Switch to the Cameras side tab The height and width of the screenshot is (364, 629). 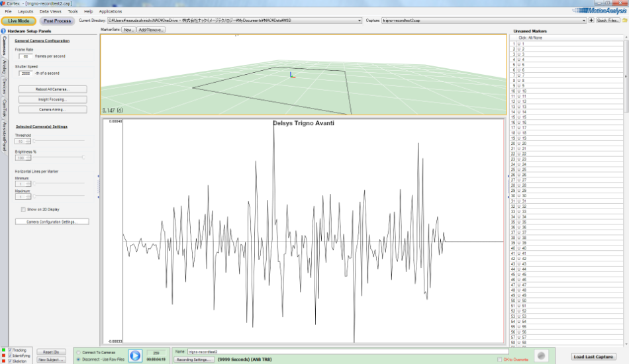(x=5, y=46)
